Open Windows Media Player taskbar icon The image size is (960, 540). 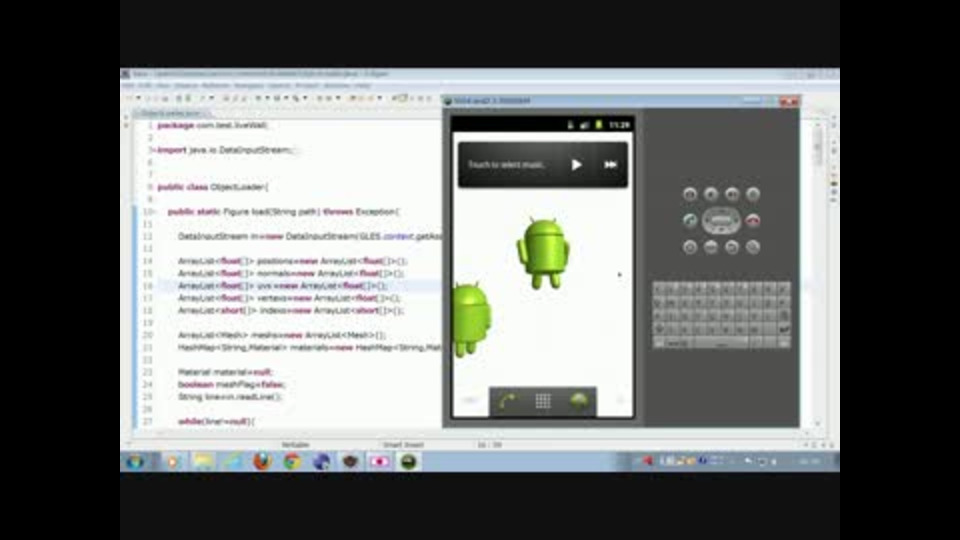[173, 461]
